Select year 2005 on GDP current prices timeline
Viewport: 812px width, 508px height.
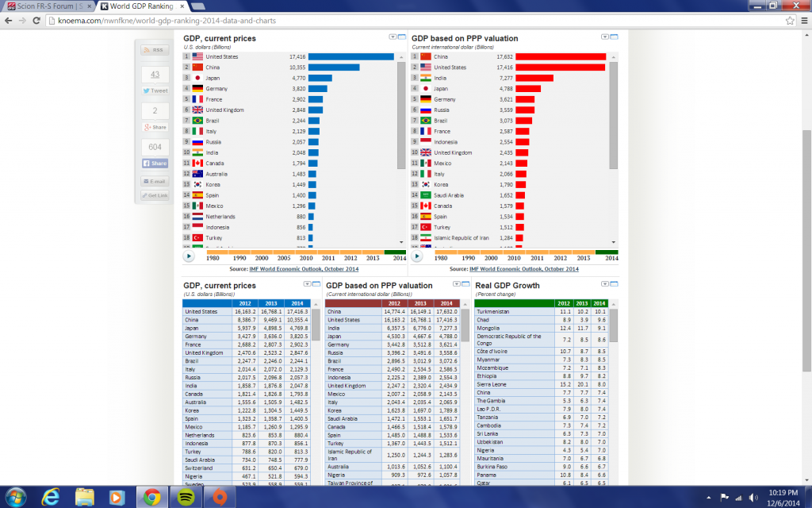[x=284, y=257]
